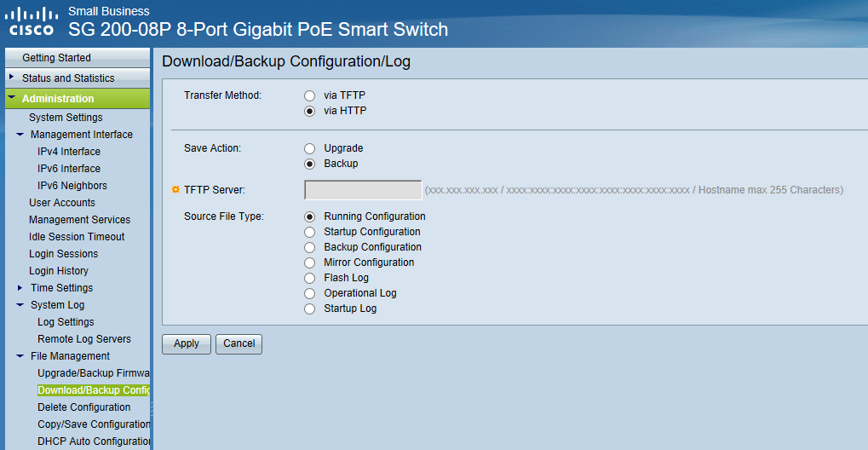Viewport: 868px width, 450px height.
Task: Open IPv6 Interface page
Action: (69, 169)
